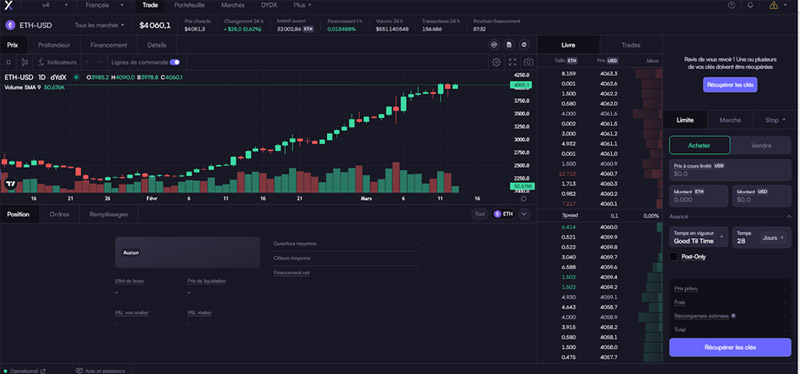
Task: Filter positions by ETH pill
Action: pyautogui.click(x=503, y=214)
